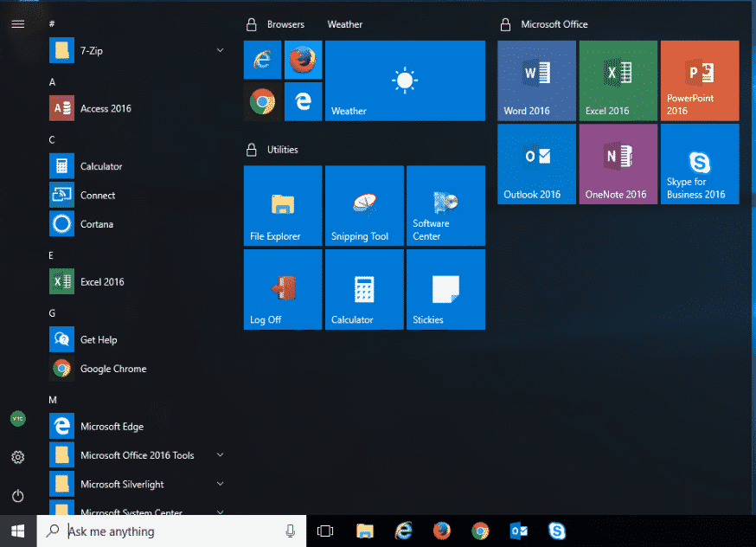Open Microsoft Edge from app list
The image size is (756, 547).
pyautogui.click(x=138, y=427)
